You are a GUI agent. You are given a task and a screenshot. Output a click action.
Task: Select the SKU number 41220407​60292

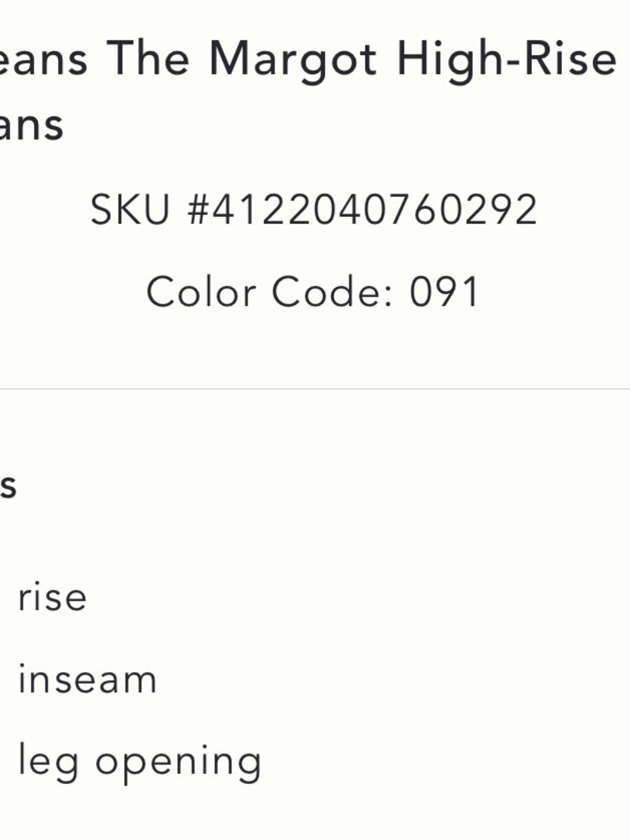point(374,210)
